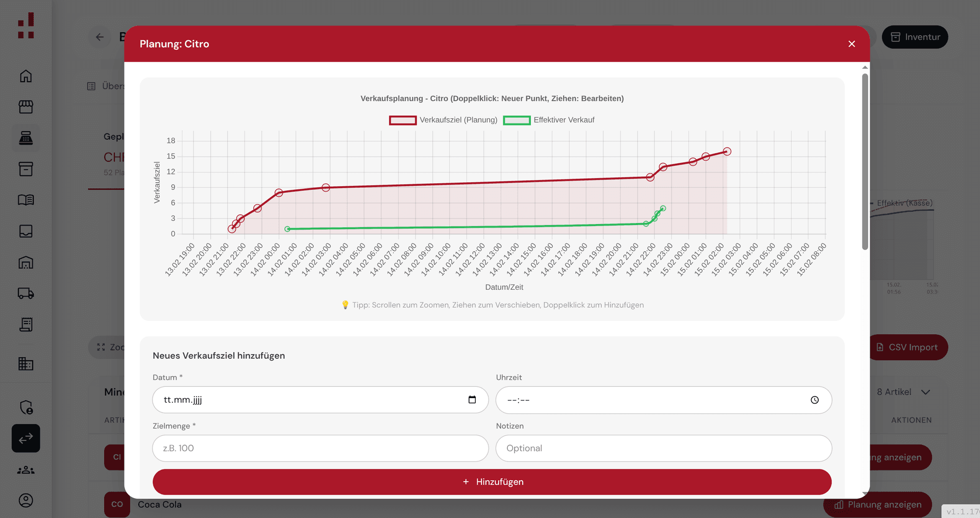Click the store icon in sidebar
This screenshot has width=980, height=518.
pos(26,107)
